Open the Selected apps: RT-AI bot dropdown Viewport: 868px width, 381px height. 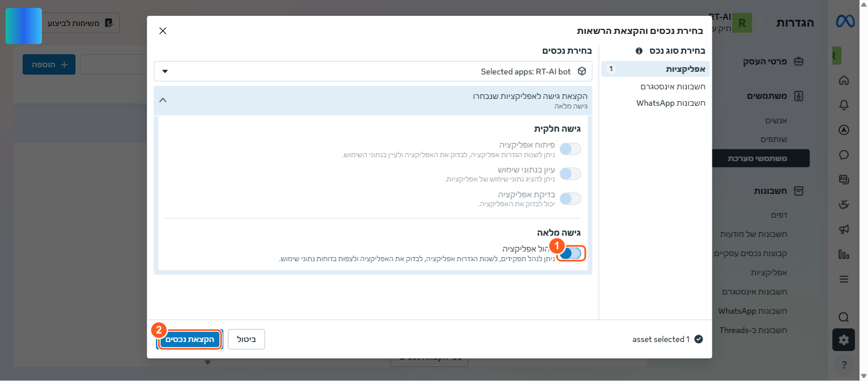(373, 72)
